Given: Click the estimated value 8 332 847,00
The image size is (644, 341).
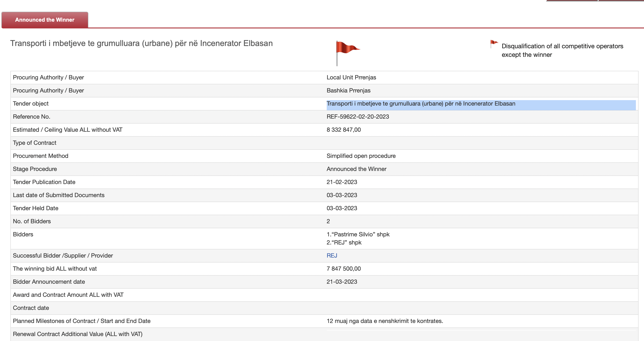Looking at the screenshot, I should [x=343, y=130].
